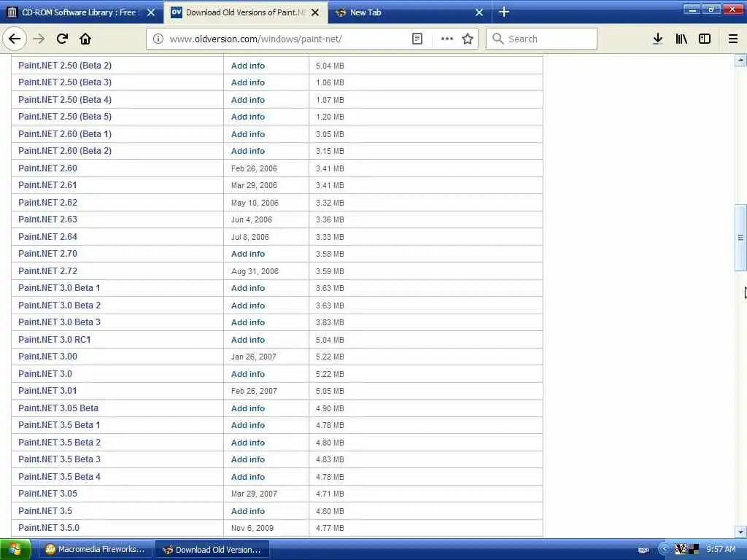
Task: Open Paint.NET 3.5 Beta 4 link
Action: [60, 477]
